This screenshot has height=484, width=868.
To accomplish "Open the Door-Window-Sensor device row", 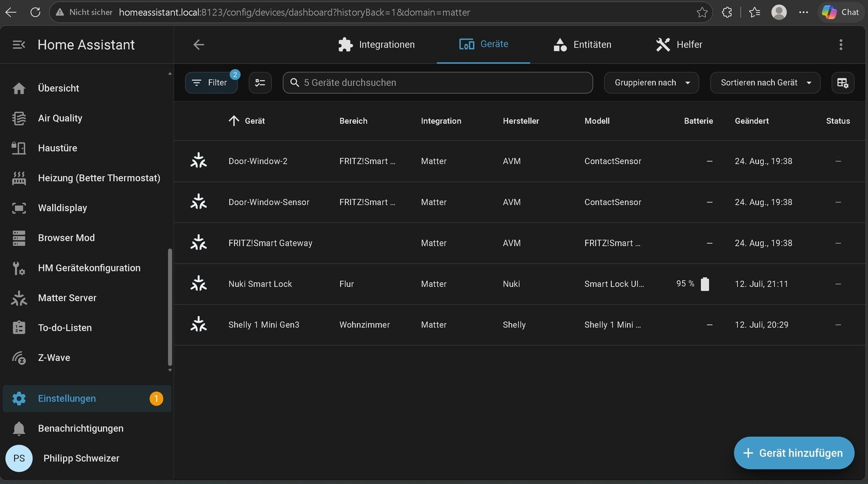I will coord(520,202).
